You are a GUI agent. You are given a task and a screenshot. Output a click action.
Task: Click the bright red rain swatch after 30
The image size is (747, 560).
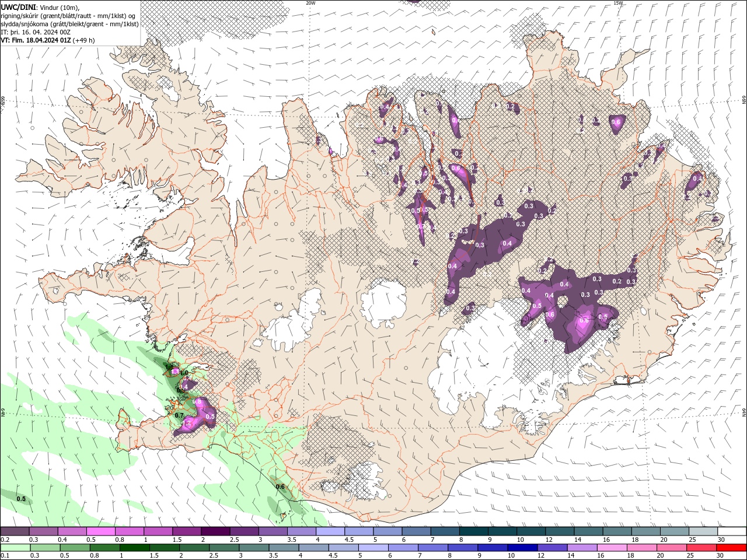point(731,548)
